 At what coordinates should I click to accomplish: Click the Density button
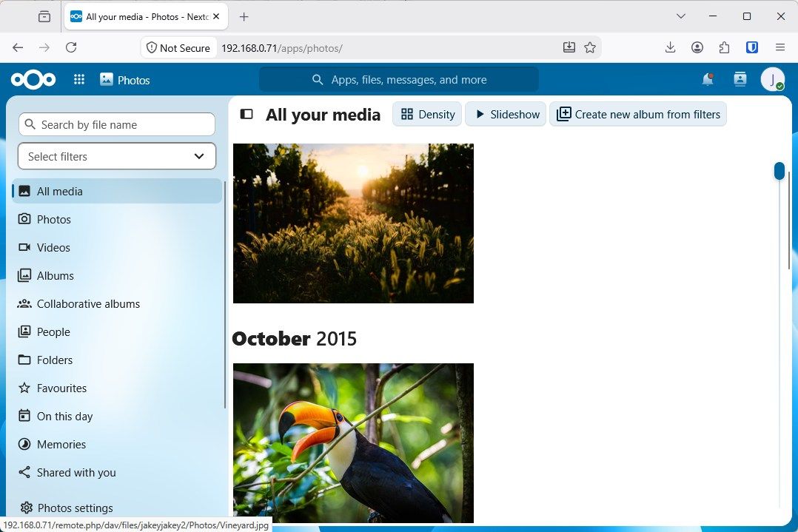[427, 115]
